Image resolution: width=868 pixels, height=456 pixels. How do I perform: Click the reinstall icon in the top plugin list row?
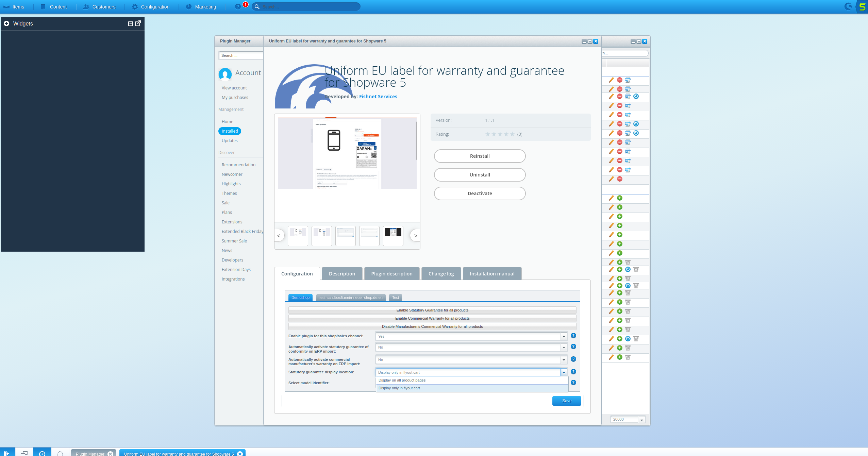pyautogui.click(x=628, y=80)
